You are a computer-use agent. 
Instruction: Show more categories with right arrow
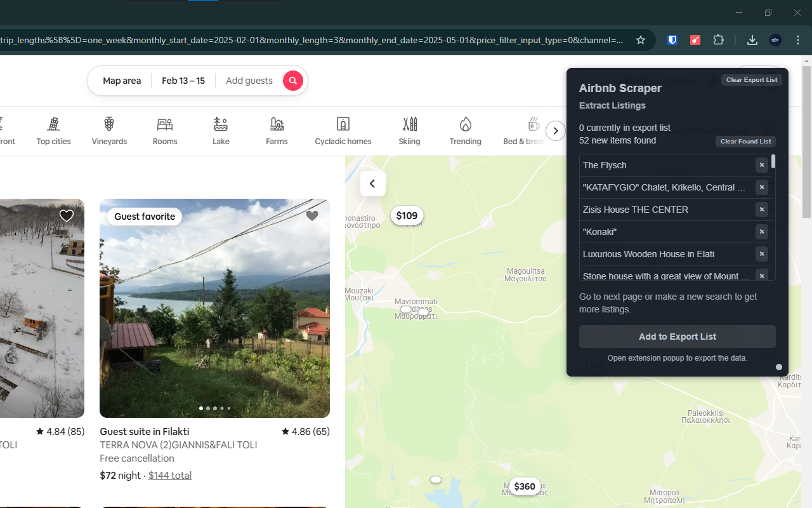pos(556,131)
